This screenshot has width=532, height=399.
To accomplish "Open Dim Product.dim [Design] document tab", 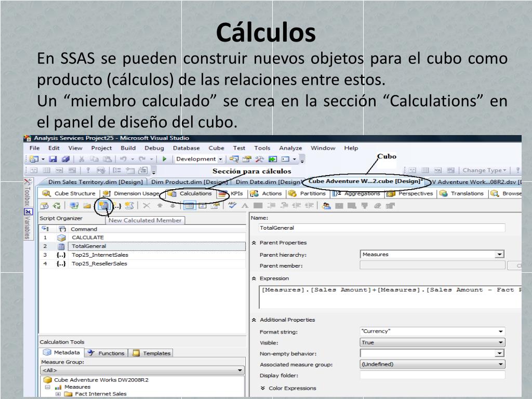I will pyautogui.click(x=189, y=182).
